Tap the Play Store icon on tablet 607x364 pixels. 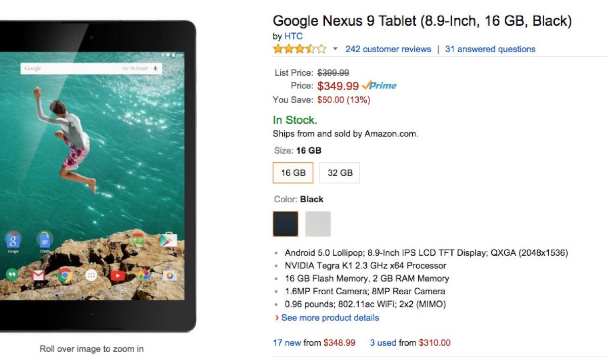[x=168, y=239]
